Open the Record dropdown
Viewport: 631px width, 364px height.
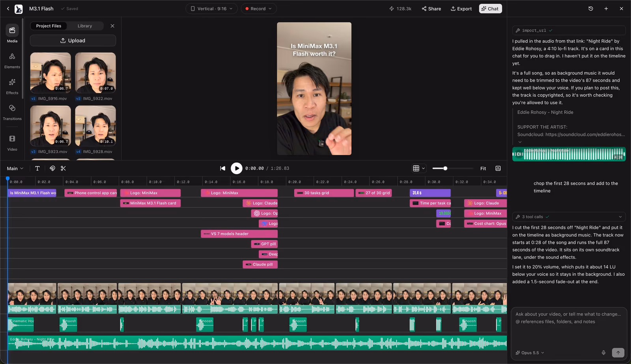point(258,9)
